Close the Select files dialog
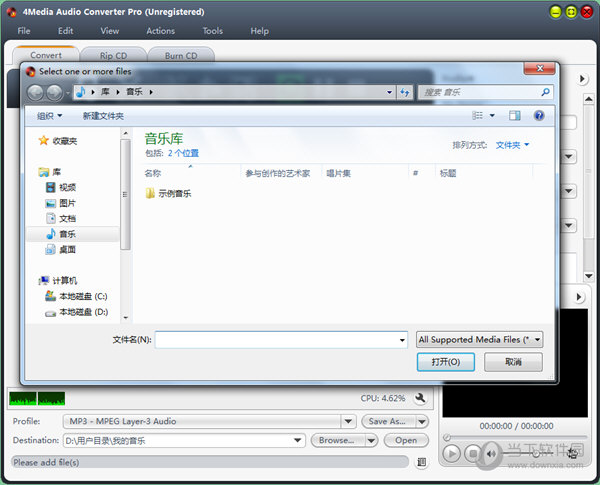The height and width of the screenshot is (485, 600). pos(540,69)
